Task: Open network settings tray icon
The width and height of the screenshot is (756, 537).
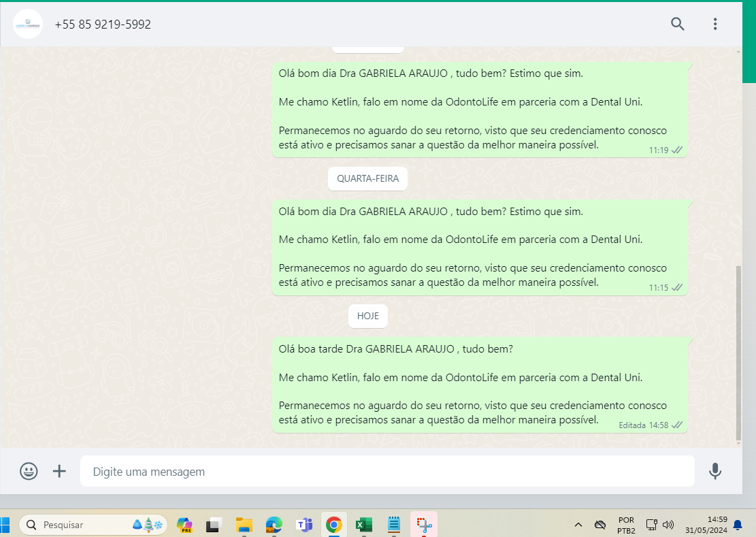Action: tap(652, 525)
